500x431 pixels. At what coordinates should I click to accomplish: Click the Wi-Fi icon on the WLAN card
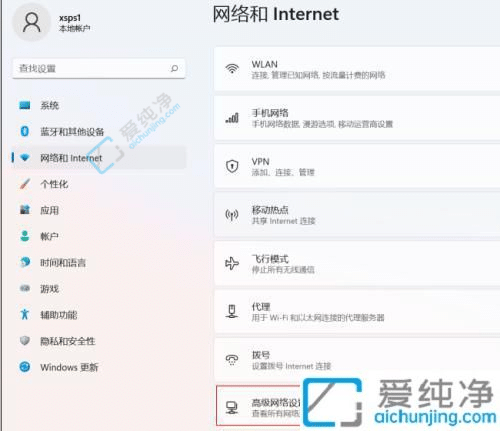(232, 69)
